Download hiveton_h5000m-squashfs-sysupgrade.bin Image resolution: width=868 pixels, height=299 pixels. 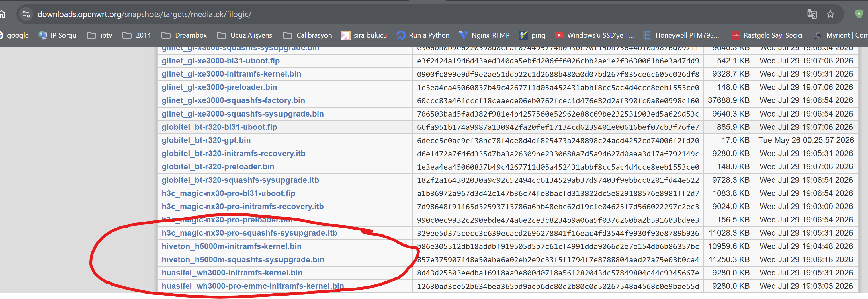(243, 259)
